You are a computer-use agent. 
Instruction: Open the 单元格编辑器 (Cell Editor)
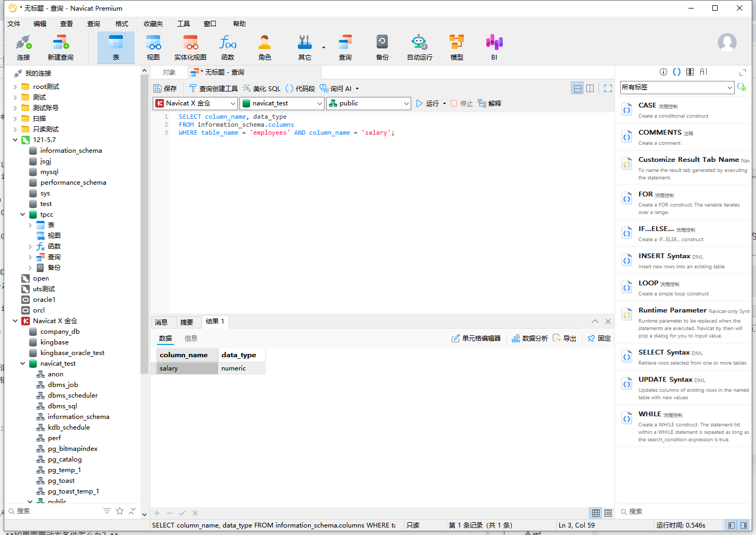tap(476, 339)
